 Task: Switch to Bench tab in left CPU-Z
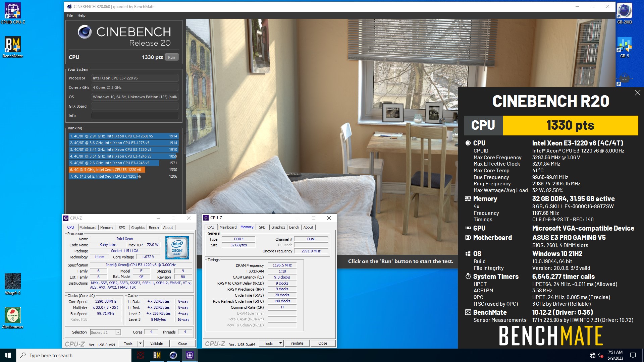154,228
